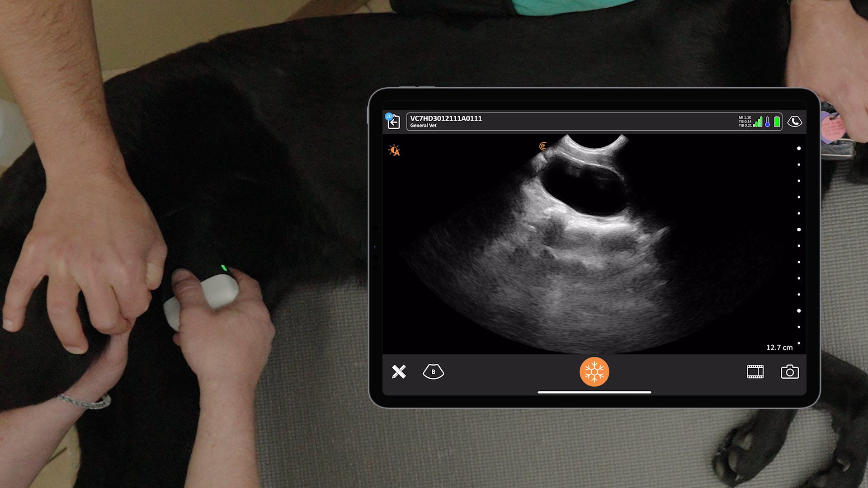The image size is (868, 488).
Task: Toggle the auto gain brightness icon
Action: click(394, 150)
